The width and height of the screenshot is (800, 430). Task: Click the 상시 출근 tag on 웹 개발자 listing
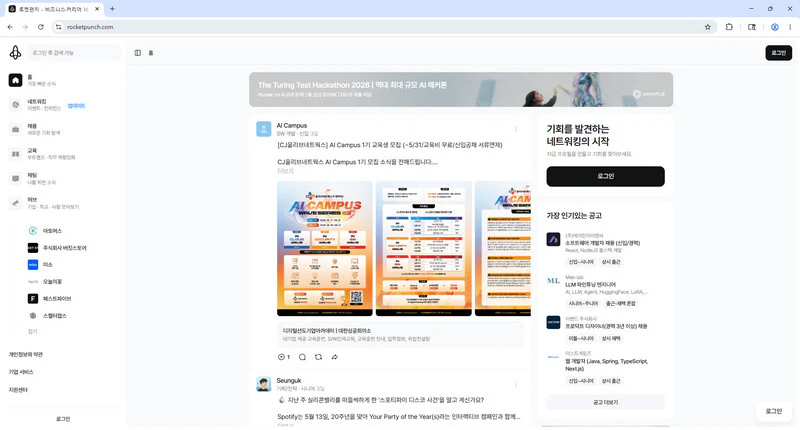611,381
